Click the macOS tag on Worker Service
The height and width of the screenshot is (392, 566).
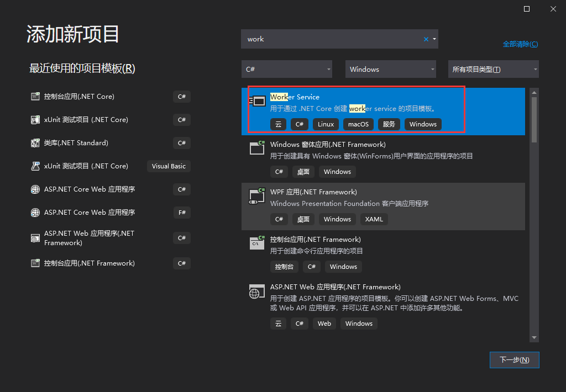[x=358, y=124]
